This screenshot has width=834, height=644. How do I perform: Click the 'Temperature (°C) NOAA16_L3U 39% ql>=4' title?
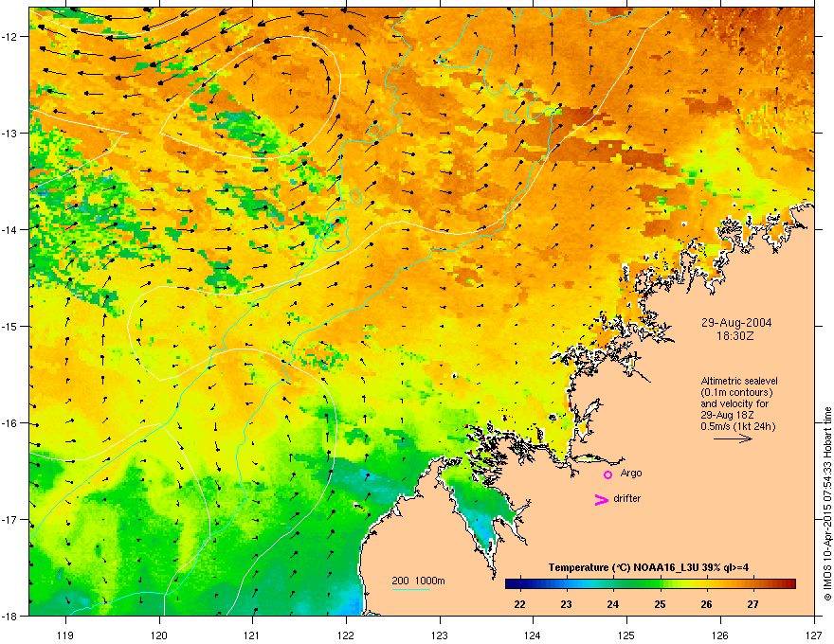tap(648, 567)
